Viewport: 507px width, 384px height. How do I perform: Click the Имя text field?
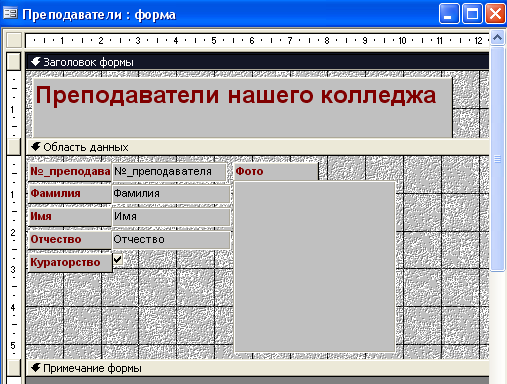(171, 217)
